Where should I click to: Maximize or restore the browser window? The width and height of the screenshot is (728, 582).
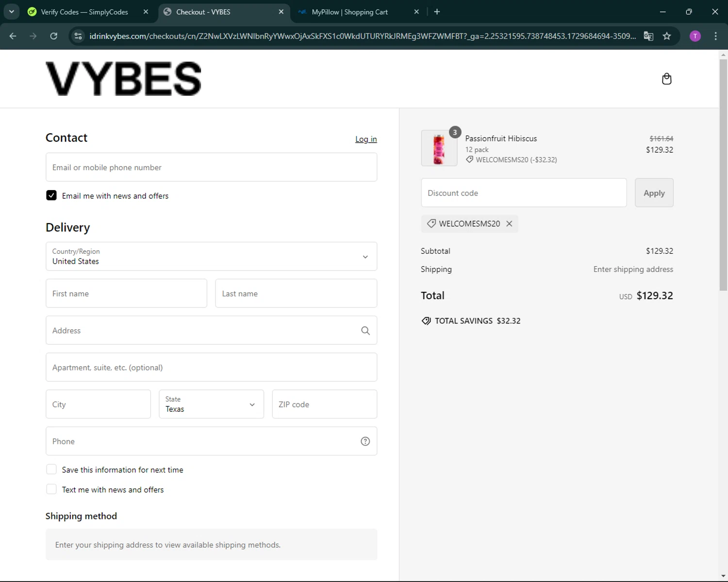pos(689,12)
